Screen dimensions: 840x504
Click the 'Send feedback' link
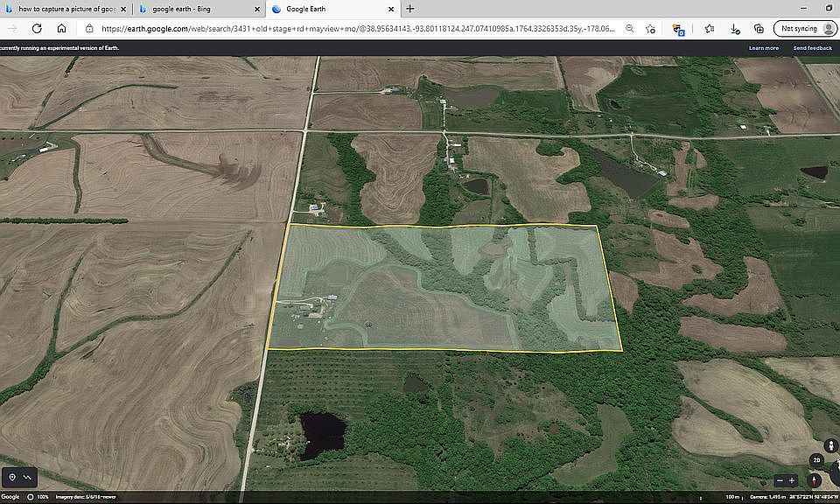(x=812, y=48)
